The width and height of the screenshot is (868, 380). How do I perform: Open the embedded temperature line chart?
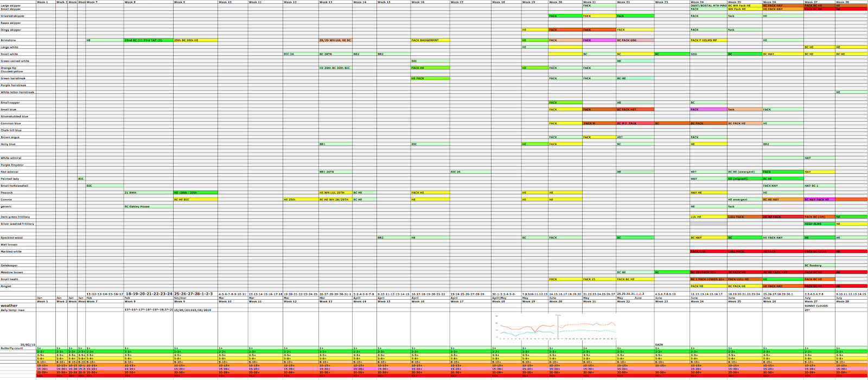[556, 327]
